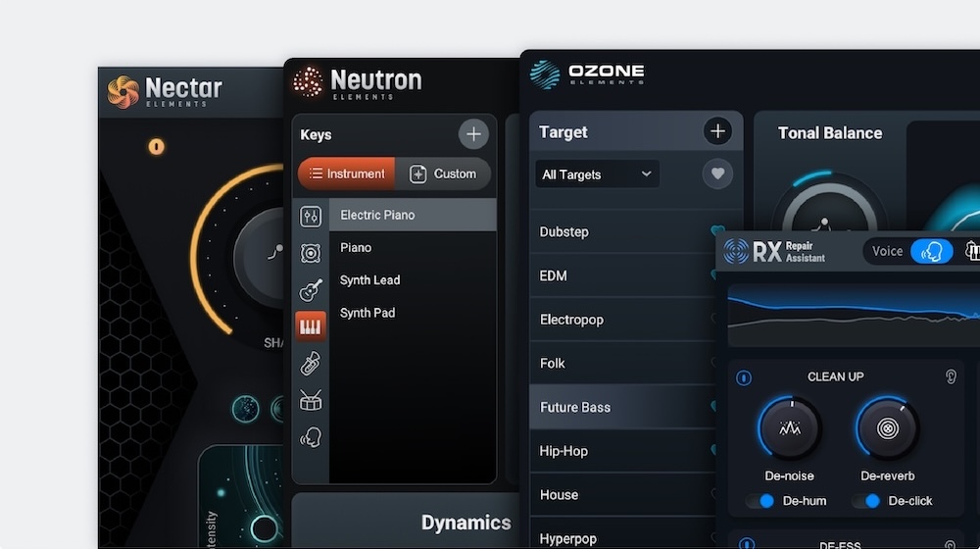Select Future Bass from the target list
Image resolution: width=980 pixels, height=549 pixels.
click(575, 407)
